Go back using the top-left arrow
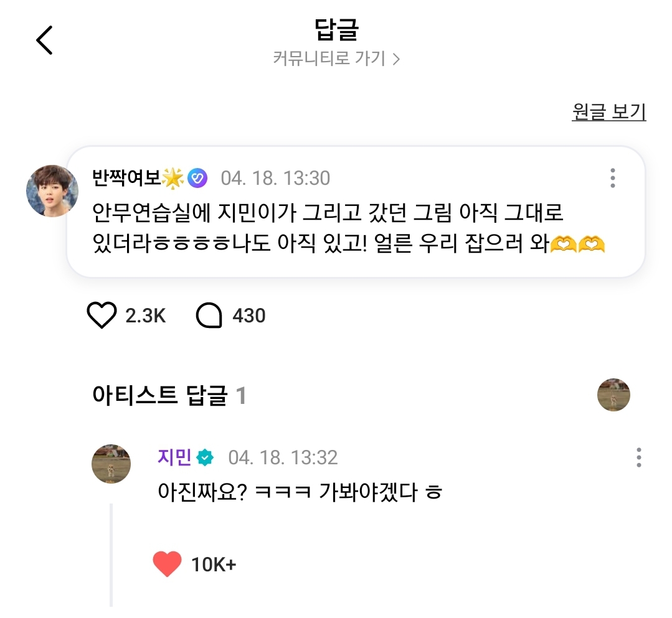The width and height of the screenshot is (672, 618). 45,41
